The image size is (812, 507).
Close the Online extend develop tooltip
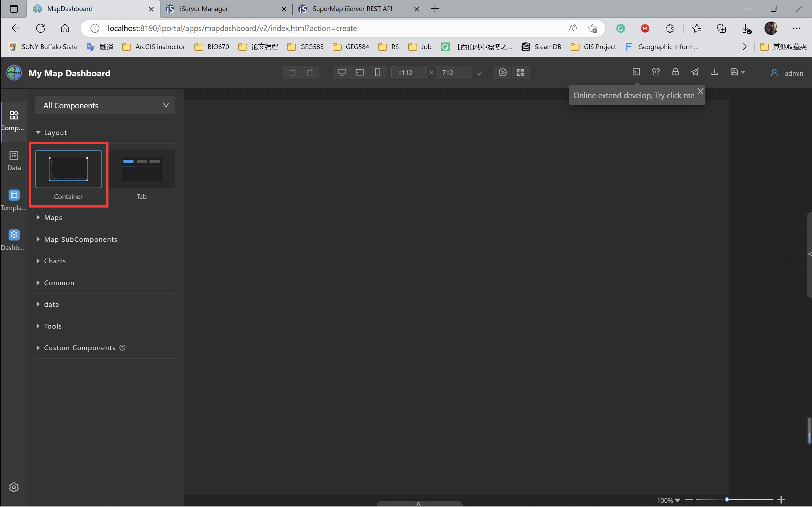(700, 91)
